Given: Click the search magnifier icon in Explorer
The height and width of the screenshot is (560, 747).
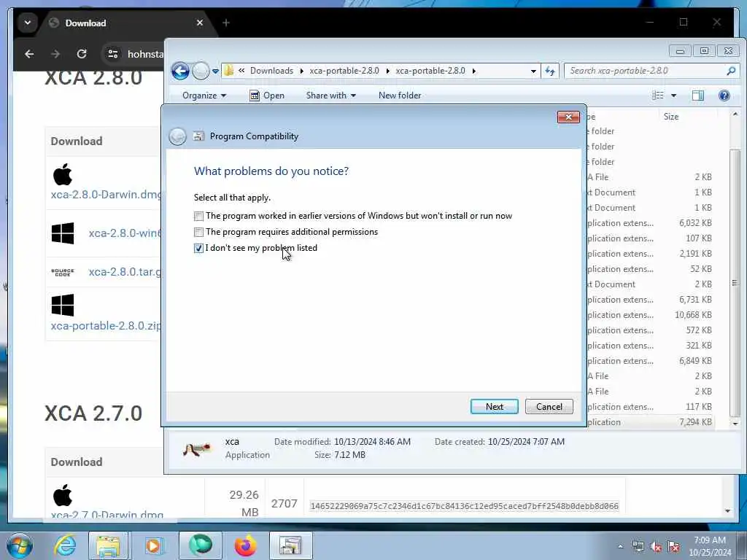Looking at the screenshot, I should (731, 71).
